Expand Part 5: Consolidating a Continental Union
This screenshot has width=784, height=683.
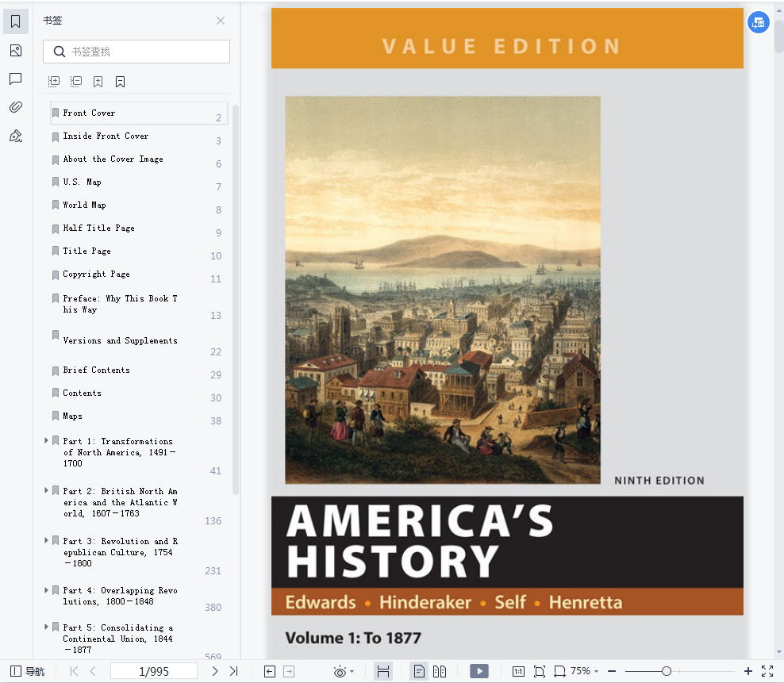46,627
